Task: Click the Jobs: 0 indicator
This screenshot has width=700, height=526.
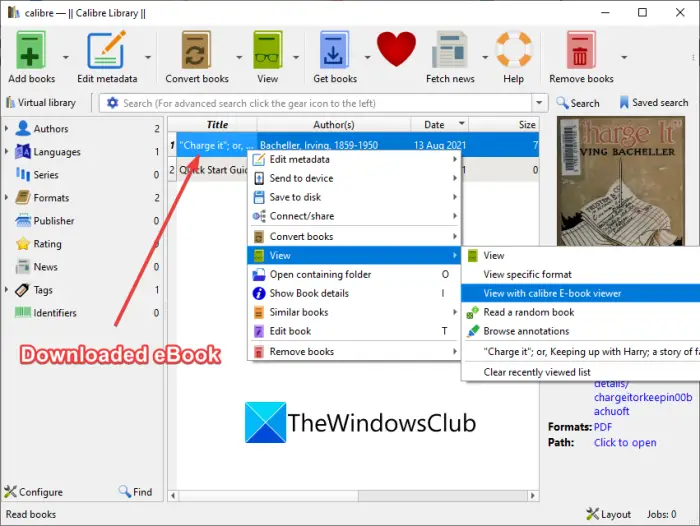Action: click(x=662, y=514)
